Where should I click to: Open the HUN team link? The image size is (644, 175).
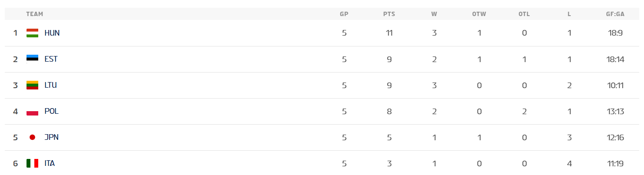tap(52, 33)
